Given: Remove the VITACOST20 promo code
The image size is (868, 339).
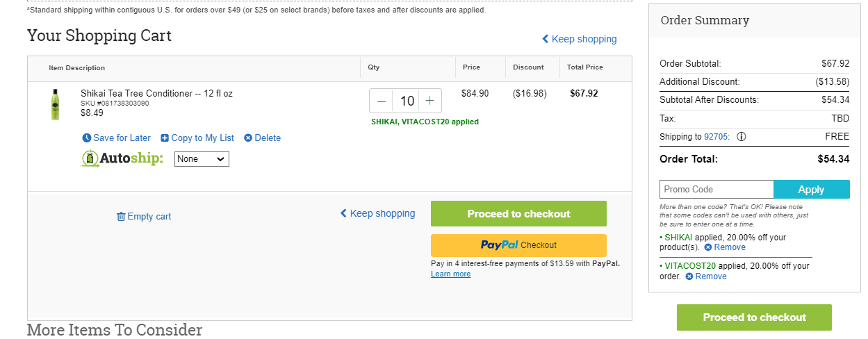Looking at the screenshot, I should (706, 276).
